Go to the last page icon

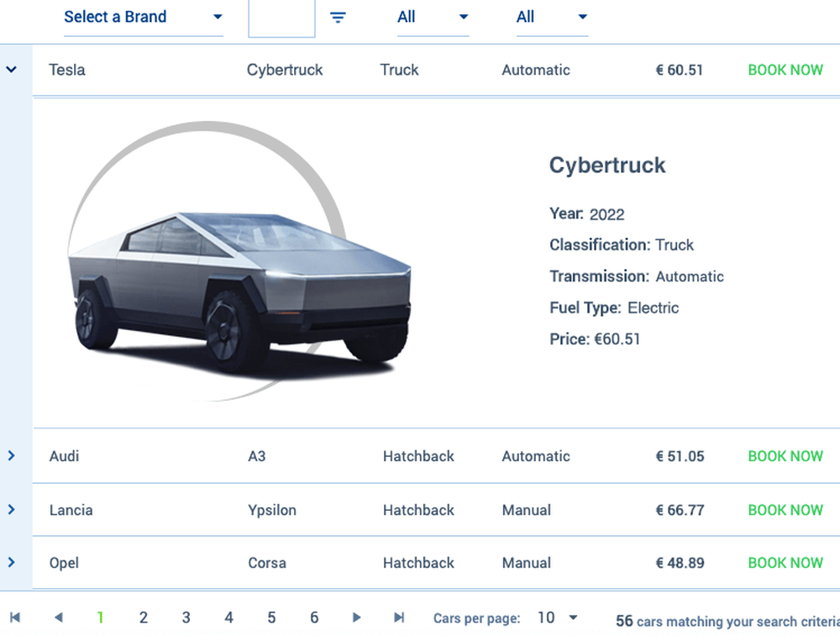(x=399, y=617)
